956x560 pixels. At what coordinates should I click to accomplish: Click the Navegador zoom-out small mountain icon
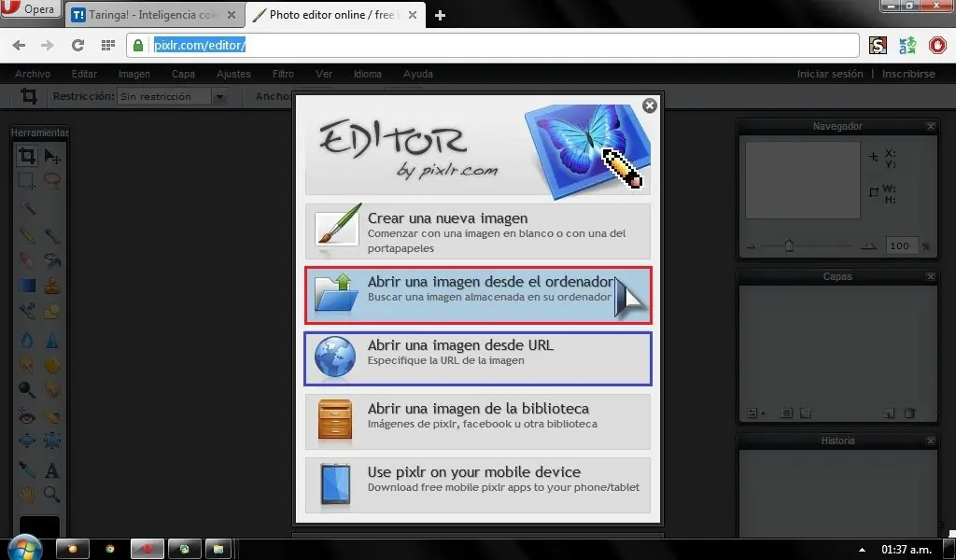tap(752, 246)
